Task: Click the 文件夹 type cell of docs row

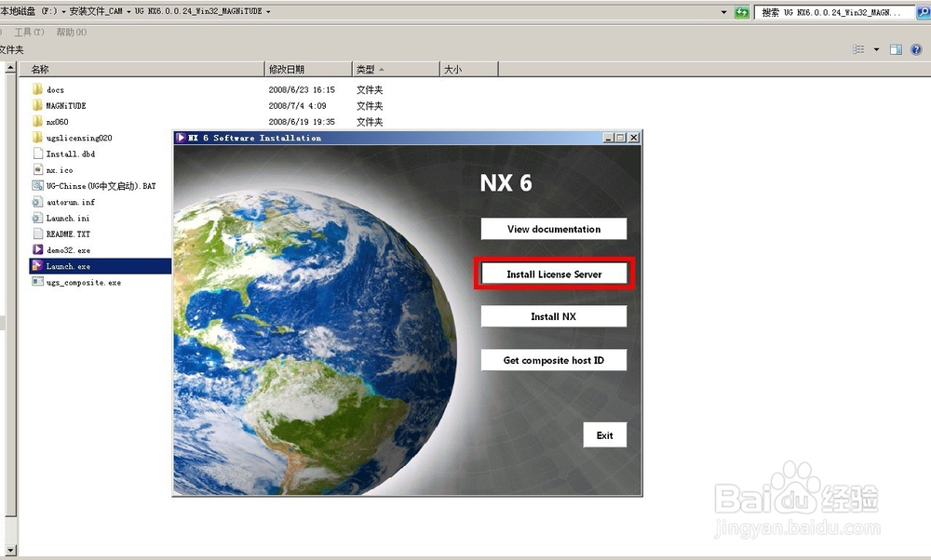Action: [x=370, y=89]
